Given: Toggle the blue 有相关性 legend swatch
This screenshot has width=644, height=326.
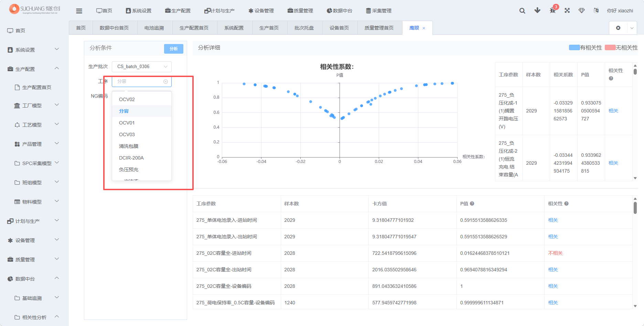Looking at the screenshot, I should 575,47.
